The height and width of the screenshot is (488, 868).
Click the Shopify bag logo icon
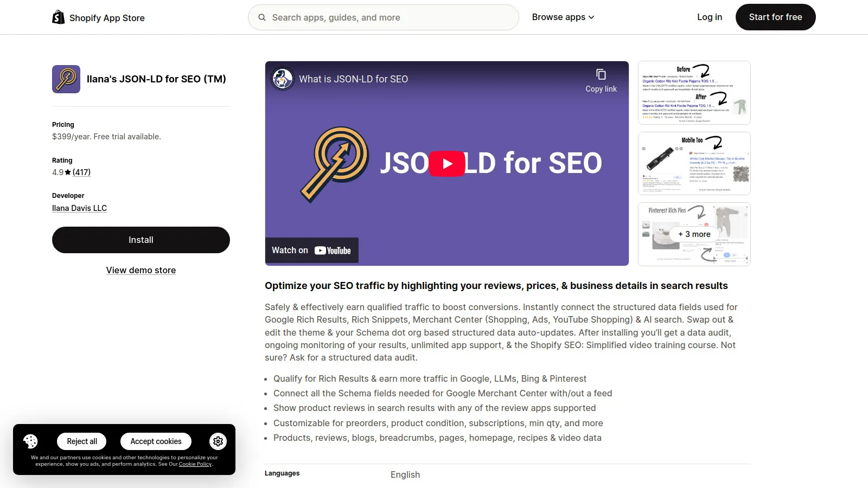pos(58,17)
